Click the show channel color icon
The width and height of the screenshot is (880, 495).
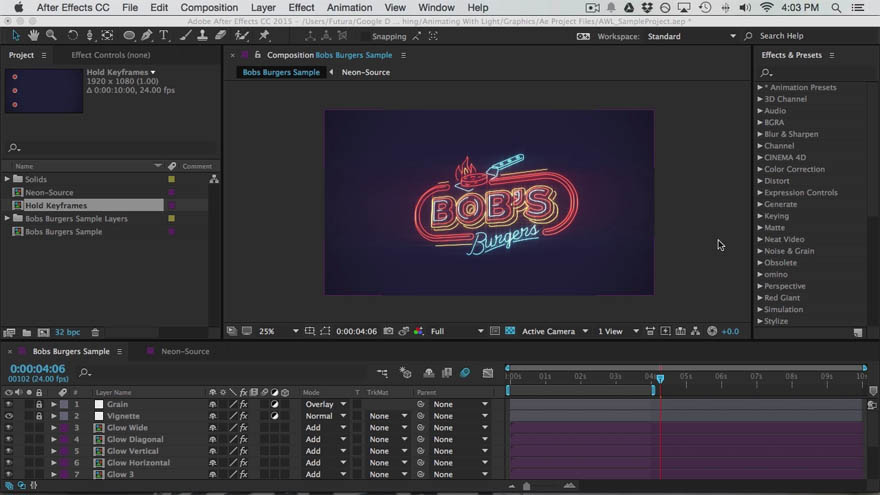pyautogui.click(x=419, y=331)
